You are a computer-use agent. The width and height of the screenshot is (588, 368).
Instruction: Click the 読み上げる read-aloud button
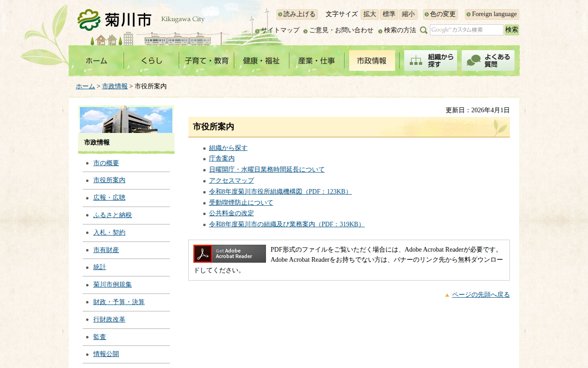(x=297, y=14)
